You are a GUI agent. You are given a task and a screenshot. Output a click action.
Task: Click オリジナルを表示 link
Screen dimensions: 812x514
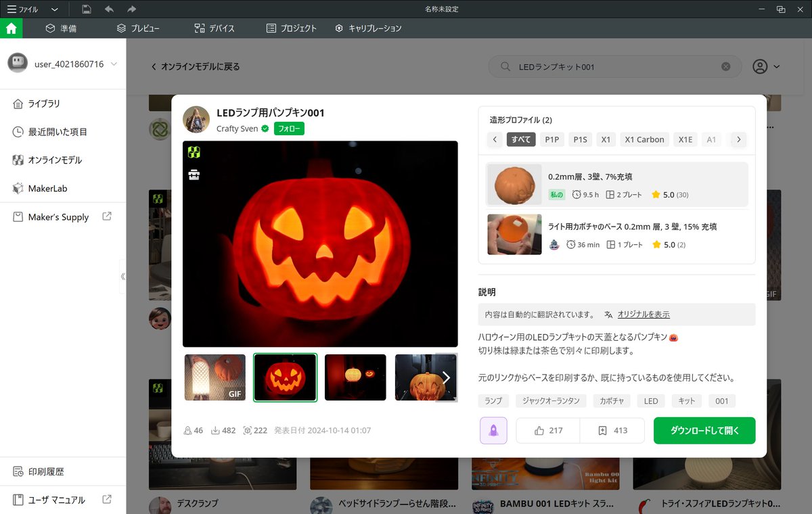pyautogui.click(x=644, y=314)
